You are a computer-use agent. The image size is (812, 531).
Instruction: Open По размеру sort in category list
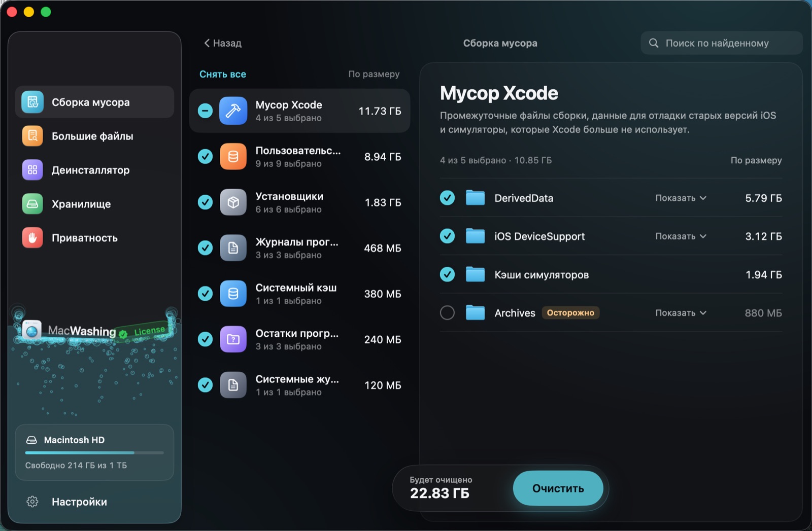374,74
